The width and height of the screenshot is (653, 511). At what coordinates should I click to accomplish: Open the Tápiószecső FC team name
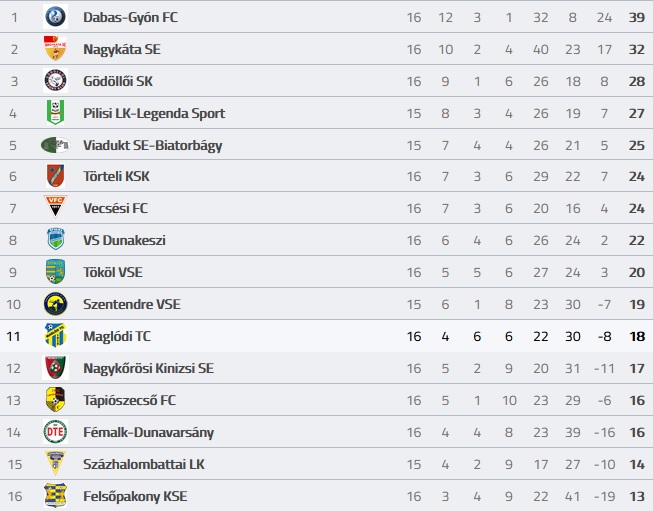coord(130,400)
